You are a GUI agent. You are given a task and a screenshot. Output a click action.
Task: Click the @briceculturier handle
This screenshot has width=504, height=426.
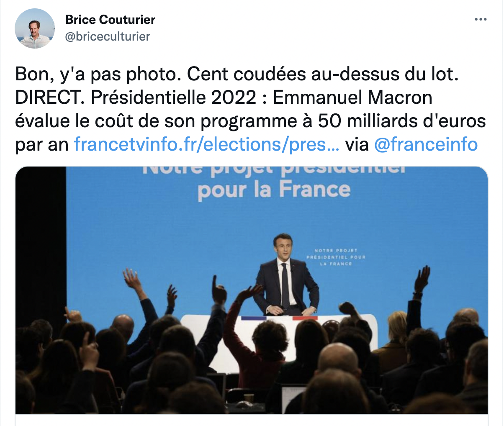tap(107, 36)
